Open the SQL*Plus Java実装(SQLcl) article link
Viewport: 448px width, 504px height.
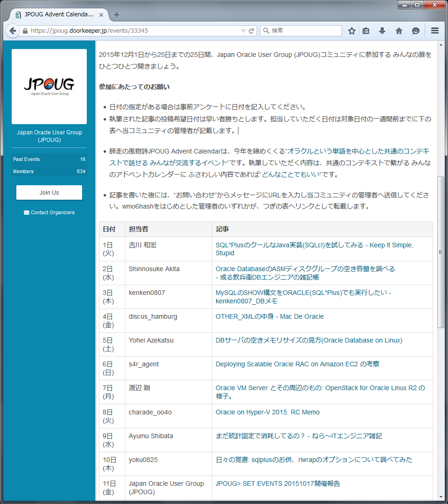pyautogui.click(x=315, y=249)
